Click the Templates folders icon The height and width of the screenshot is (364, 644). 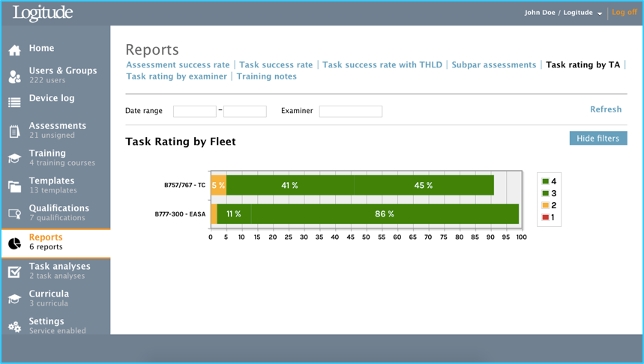tap(14, 186)
